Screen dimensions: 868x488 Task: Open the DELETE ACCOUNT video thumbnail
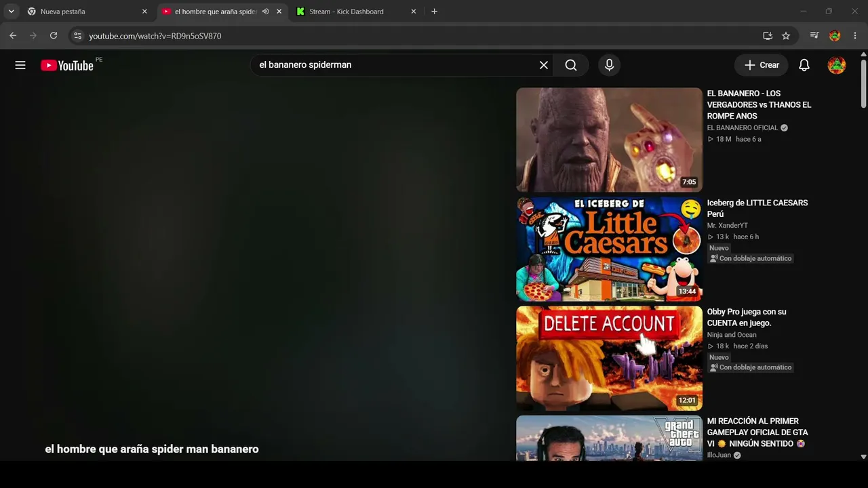click(609, 358)
